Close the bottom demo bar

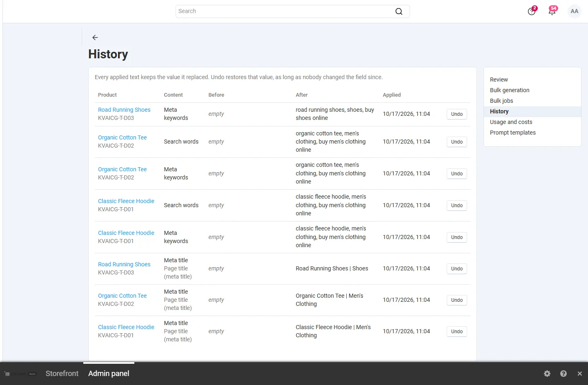click(580, 374)
